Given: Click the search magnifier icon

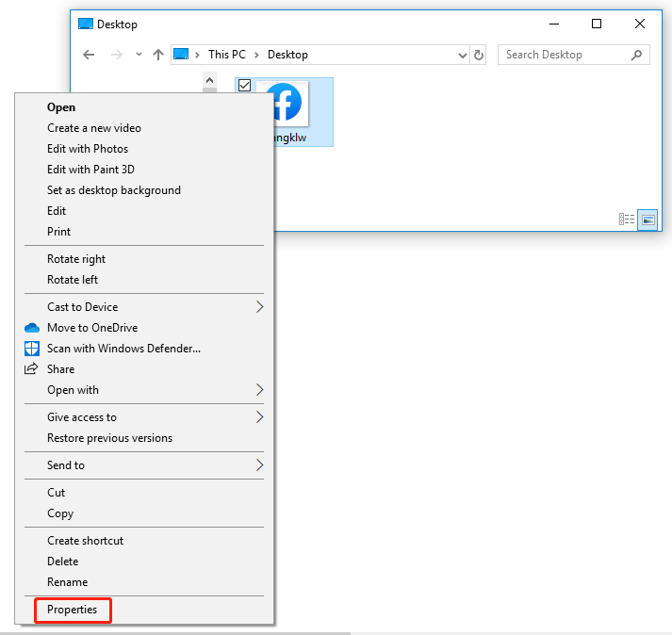Looking at the screenshot, I should tap(636, 55).
